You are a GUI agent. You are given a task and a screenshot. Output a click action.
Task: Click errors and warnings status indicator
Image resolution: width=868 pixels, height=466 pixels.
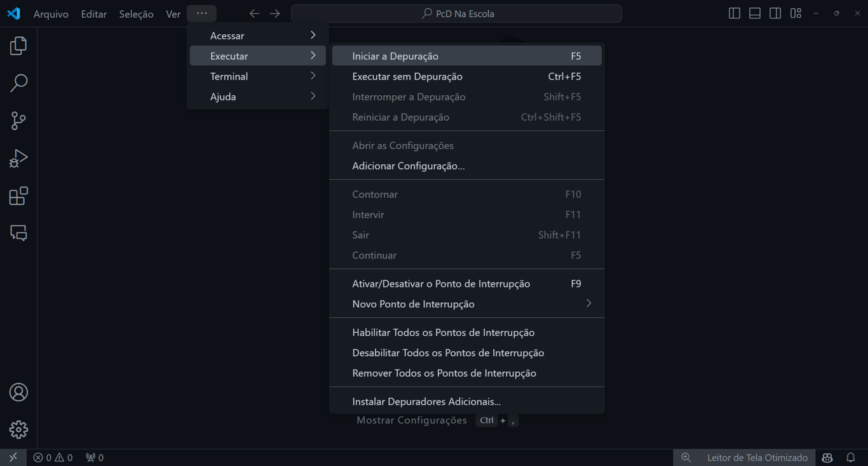(53, 458)
